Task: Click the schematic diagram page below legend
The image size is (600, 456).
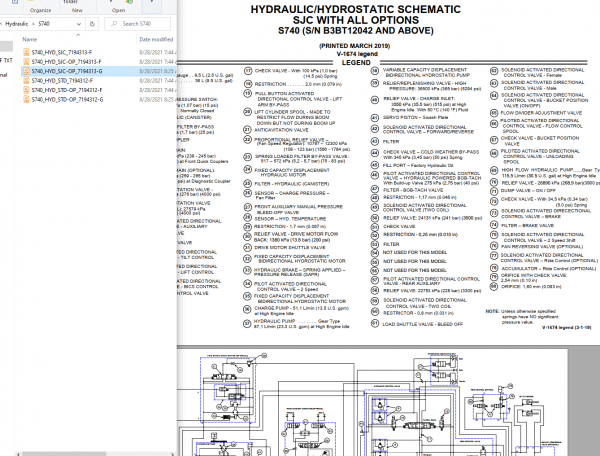Action: [x=372, y=402]
